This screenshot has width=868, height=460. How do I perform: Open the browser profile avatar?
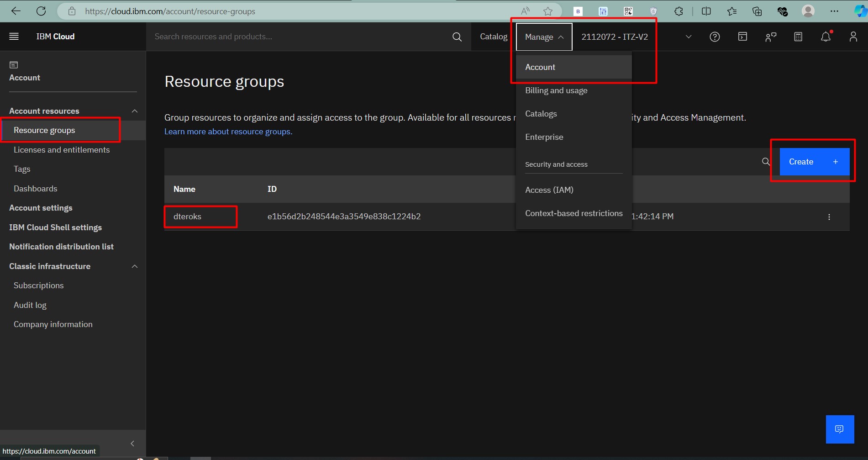click(808, 11)
